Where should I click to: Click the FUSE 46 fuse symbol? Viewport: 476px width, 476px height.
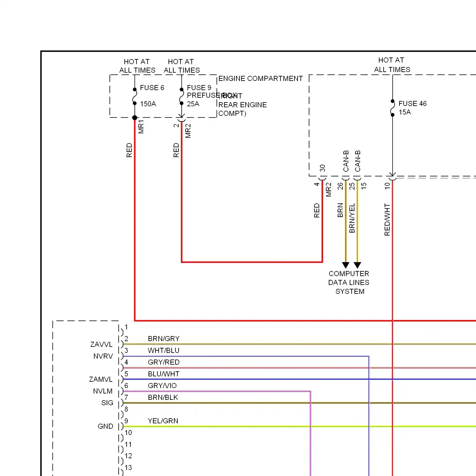click(393, 108)
